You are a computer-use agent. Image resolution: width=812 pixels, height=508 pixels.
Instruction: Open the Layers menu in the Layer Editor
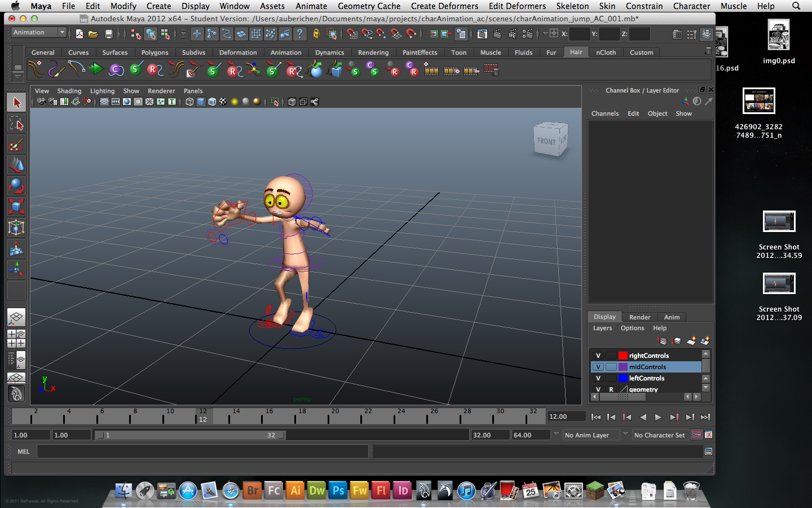[602, 328]
